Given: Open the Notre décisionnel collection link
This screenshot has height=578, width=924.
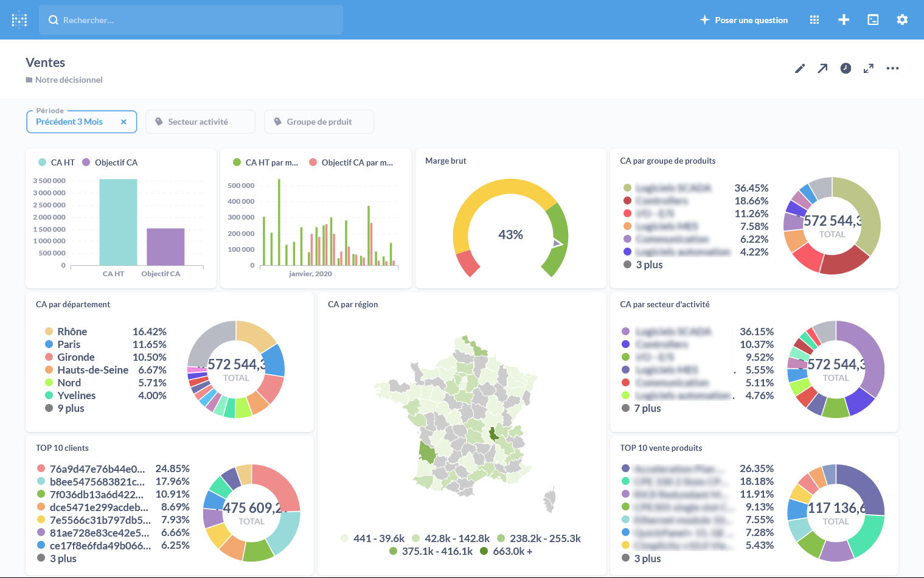Looking at the screenshot, I should coord(68,80).
